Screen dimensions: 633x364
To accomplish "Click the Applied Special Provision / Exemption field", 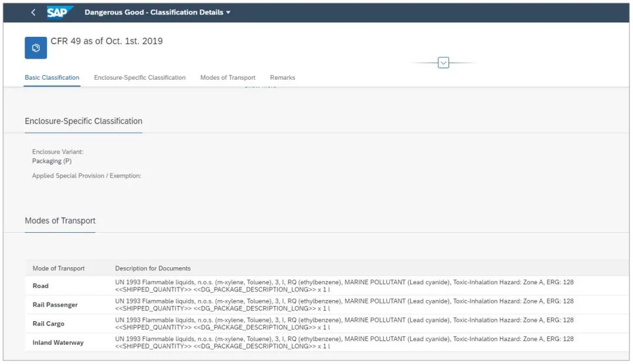I will pos(87,174).
